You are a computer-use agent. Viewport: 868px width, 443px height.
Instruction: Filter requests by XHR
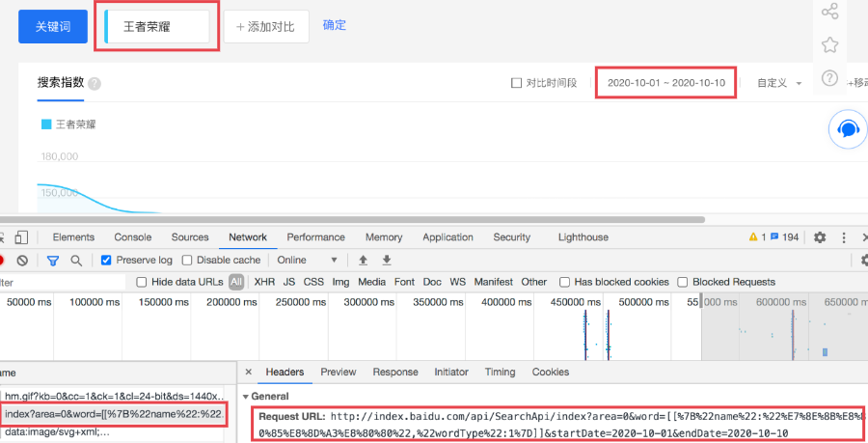pos(264,282)
